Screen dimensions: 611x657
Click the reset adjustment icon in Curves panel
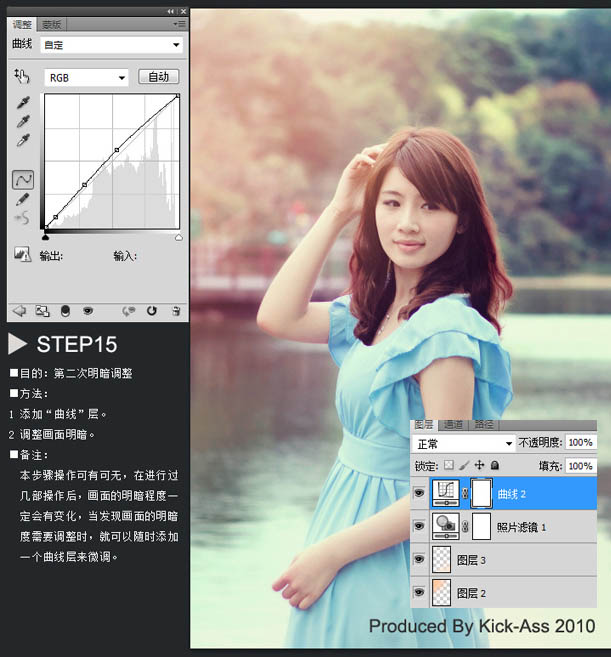(151, 311)
